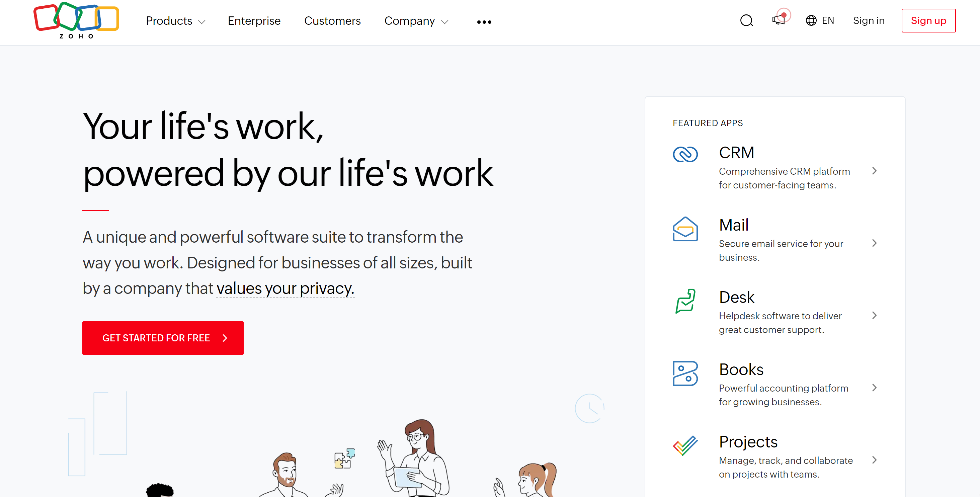This screenshot has height=497, width=980.
Task: Open the Customers navigation item
Action: 332,21
